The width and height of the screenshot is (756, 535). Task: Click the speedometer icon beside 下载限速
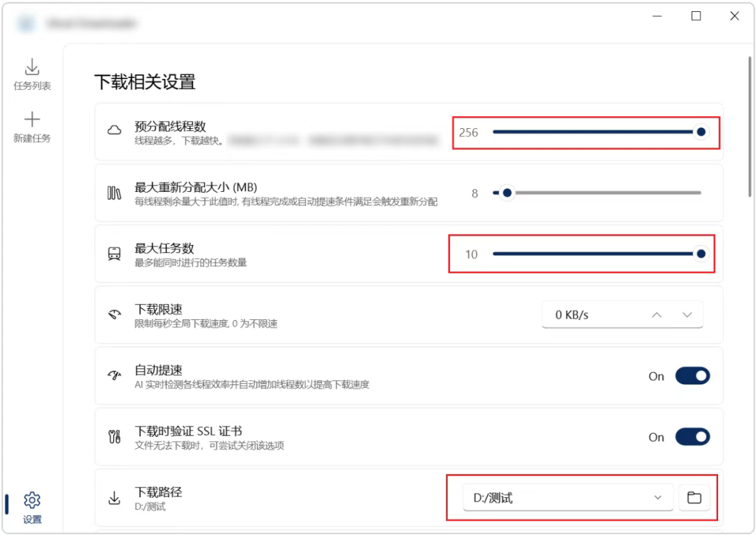114,314
